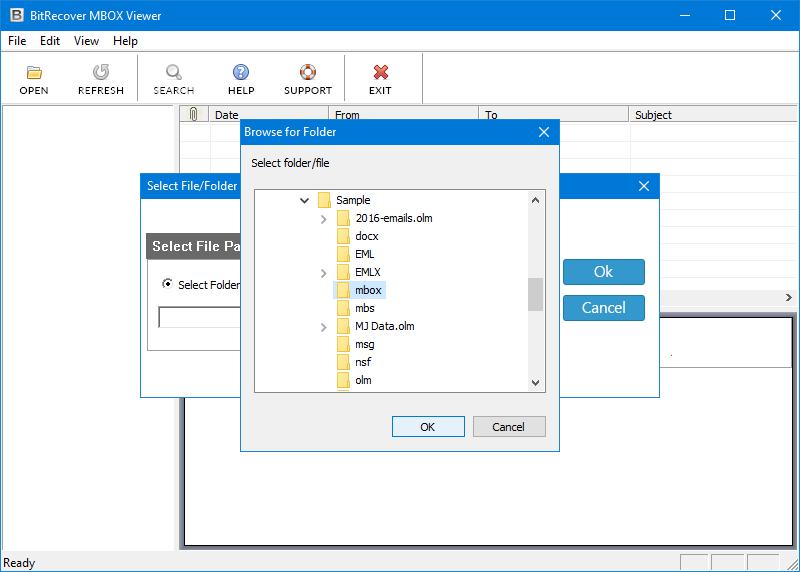This screenshot has width=800, height=572.
Task: Select the Sample folder icon
Action: click(x=324, y=200)
